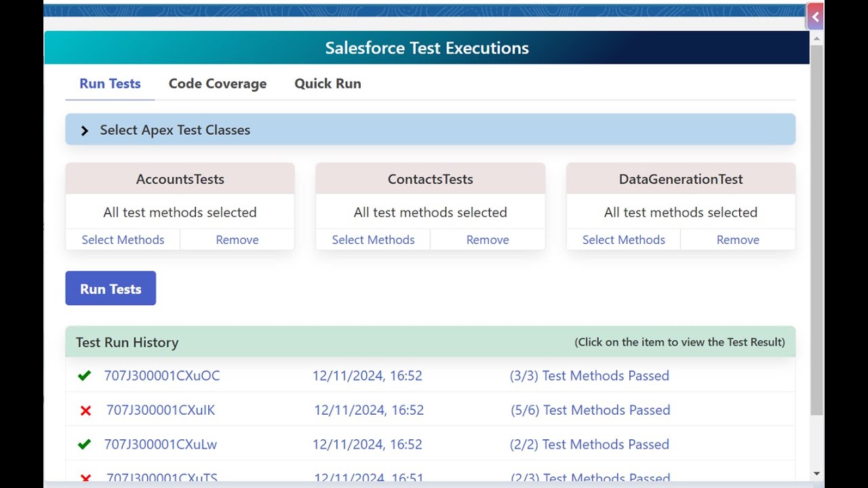The width and height of the screenshot is (868, 488).
Task: Open test run 707J300001CXuIK
Action: click(x=161, y=410)
